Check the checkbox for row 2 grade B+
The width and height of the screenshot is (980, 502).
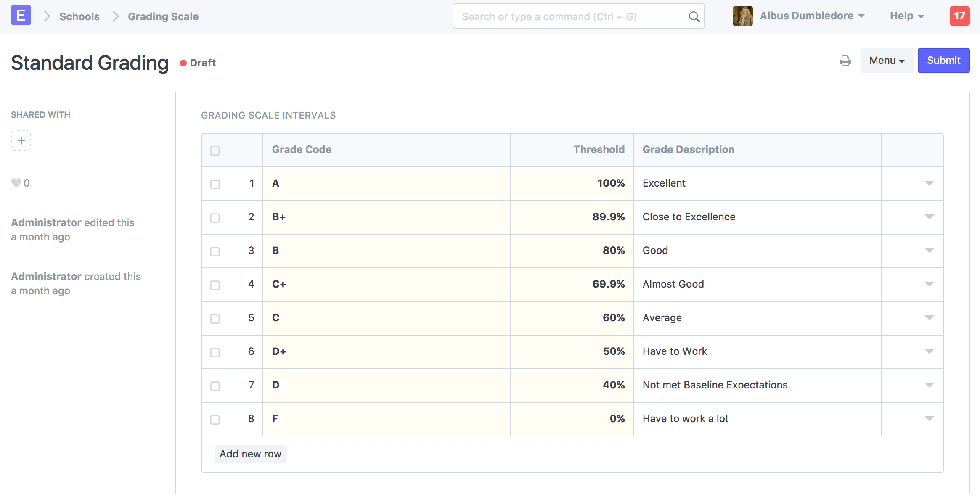point(215,218)
